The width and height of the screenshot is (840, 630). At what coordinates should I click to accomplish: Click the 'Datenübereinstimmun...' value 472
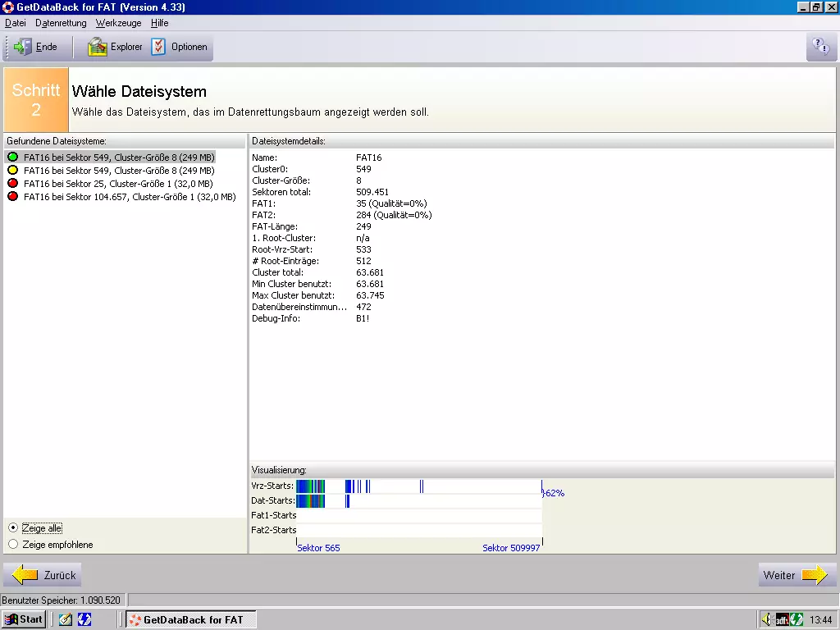[363, 307]
